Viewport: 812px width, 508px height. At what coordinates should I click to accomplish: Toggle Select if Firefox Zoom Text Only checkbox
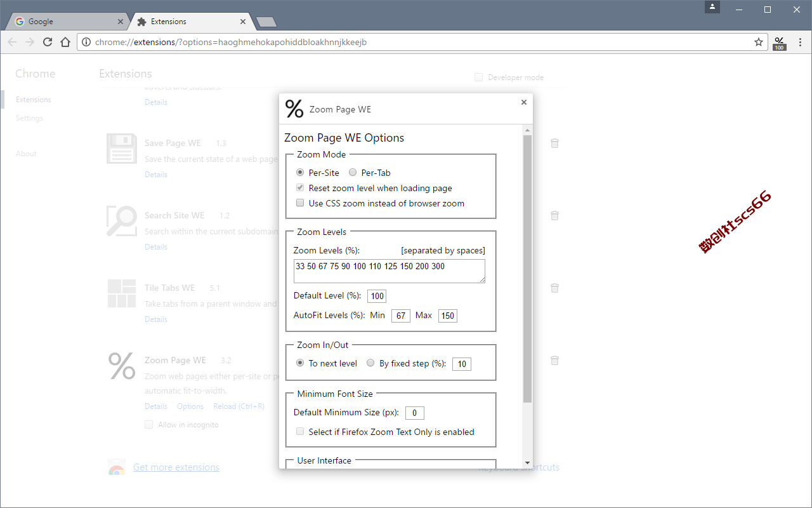(x=301, y=432)
